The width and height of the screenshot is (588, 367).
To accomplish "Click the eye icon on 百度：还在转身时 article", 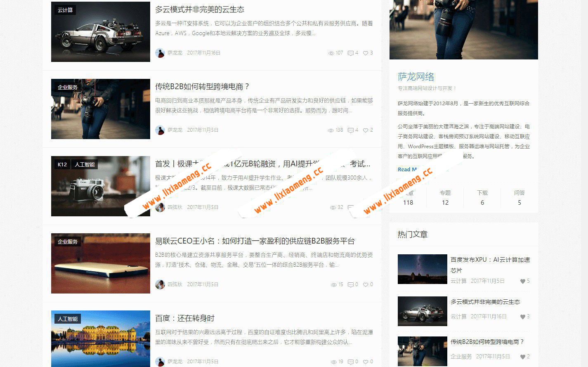I will (x=333, y=361).
